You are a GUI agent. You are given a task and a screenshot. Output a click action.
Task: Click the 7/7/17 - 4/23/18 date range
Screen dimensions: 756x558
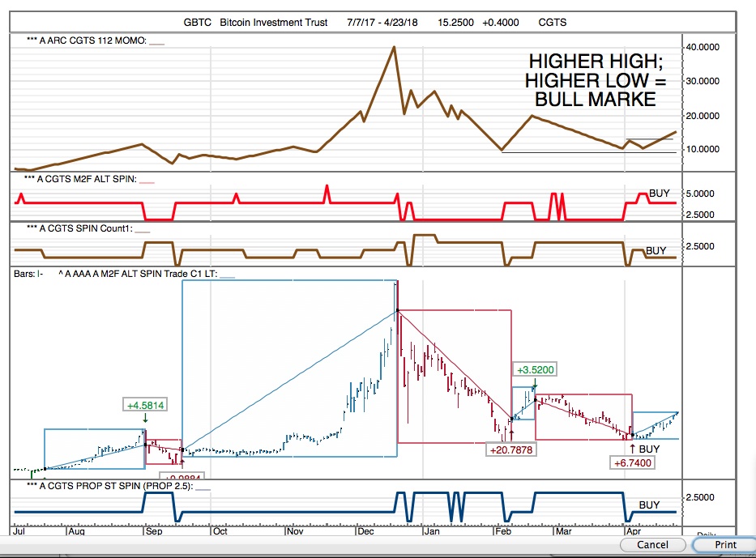tap(382, 23)
